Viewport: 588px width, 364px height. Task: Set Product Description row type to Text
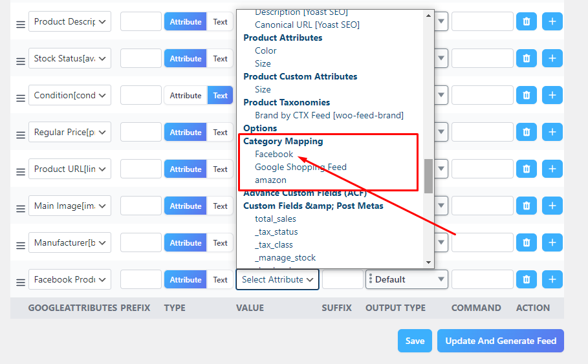220,21
